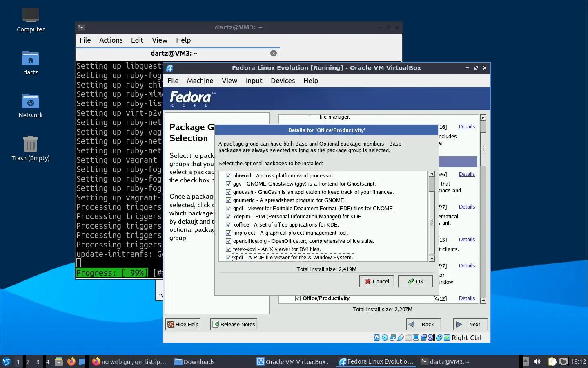Open Trash desktop icon
Image resolution: width=588 pixels, height=368 pixels.
tap(31, 148)
